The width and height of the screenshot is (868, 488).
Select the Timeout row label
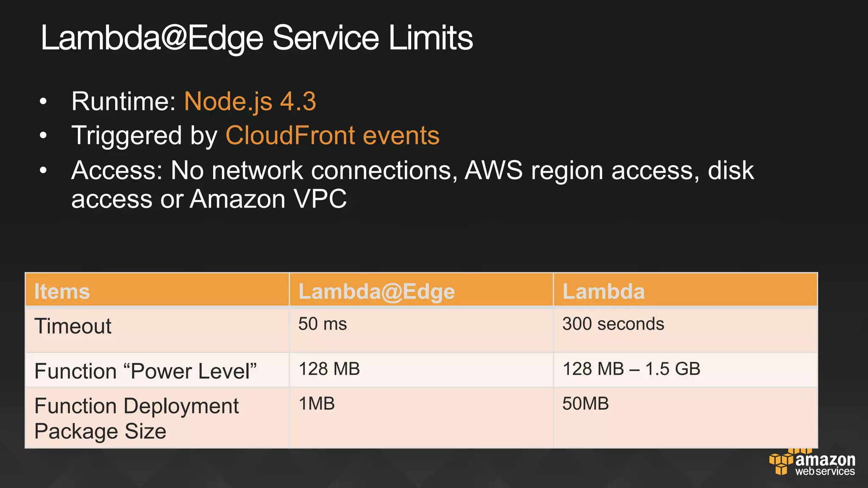[x=73, y=326]
